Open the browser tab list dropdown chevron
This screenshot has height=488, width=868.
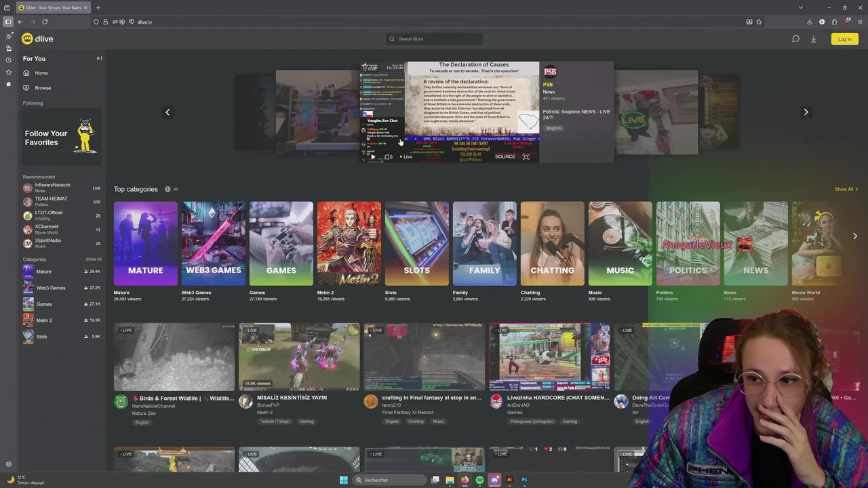tap(801, 7)
